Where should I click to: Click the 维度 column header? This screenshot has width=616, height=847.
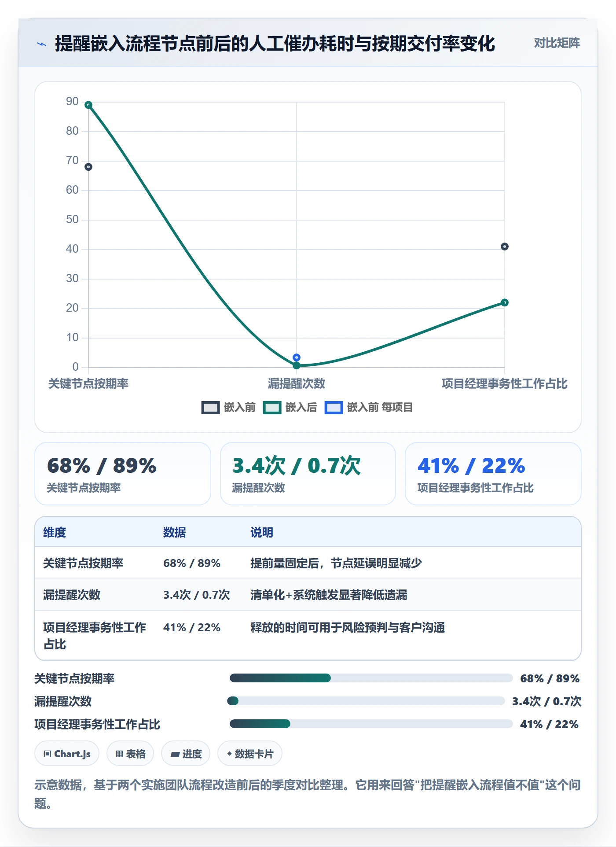(55, 532)
